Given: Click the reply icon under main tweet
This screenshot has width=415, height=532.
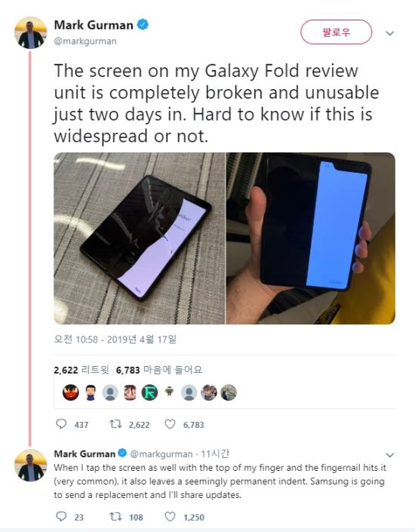Looking at the screenshot, I should coord(61,424).
